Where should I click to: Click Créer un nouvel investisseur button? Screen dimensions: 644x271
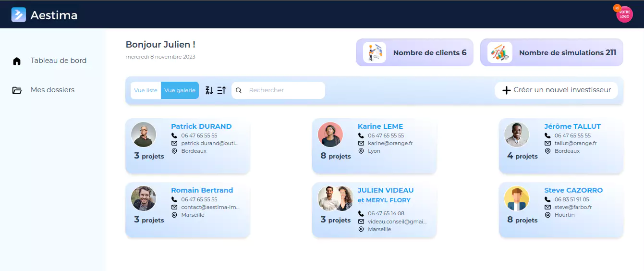coord(556,90)
